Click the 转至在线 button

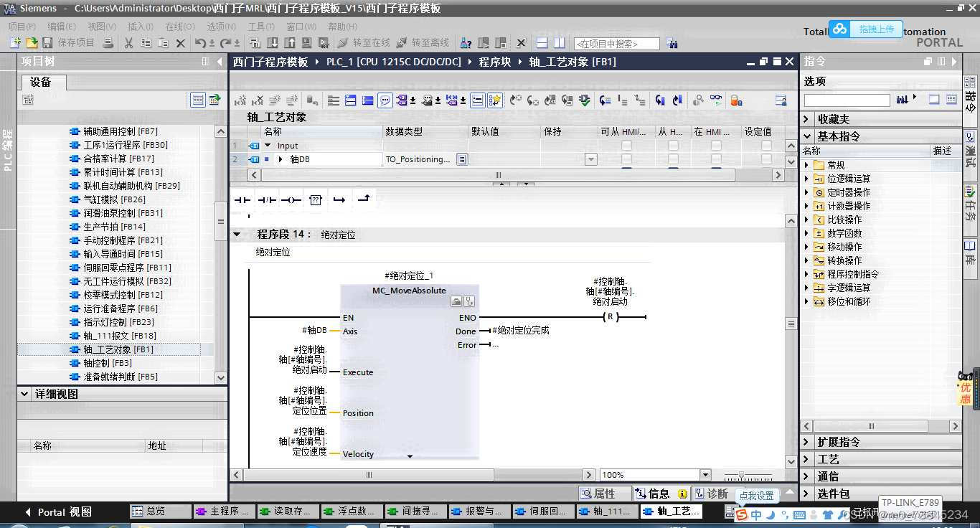coord(364,43)
